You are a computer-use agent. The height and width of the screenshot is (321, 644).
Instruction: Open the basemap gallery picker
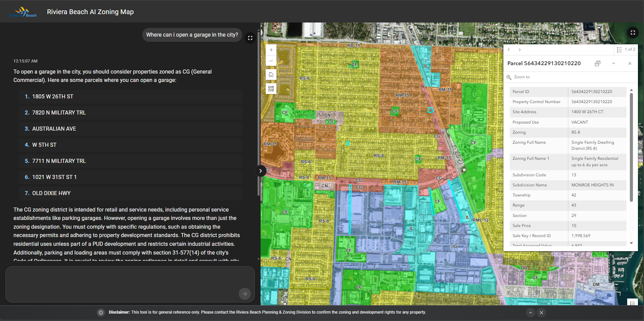coord(271,88)
